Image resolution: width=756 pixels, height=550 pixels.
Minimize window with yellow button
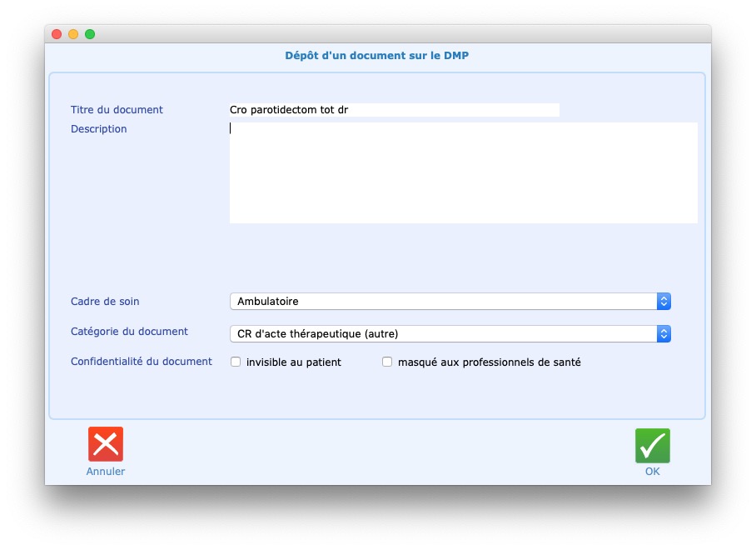click(73, 34)
